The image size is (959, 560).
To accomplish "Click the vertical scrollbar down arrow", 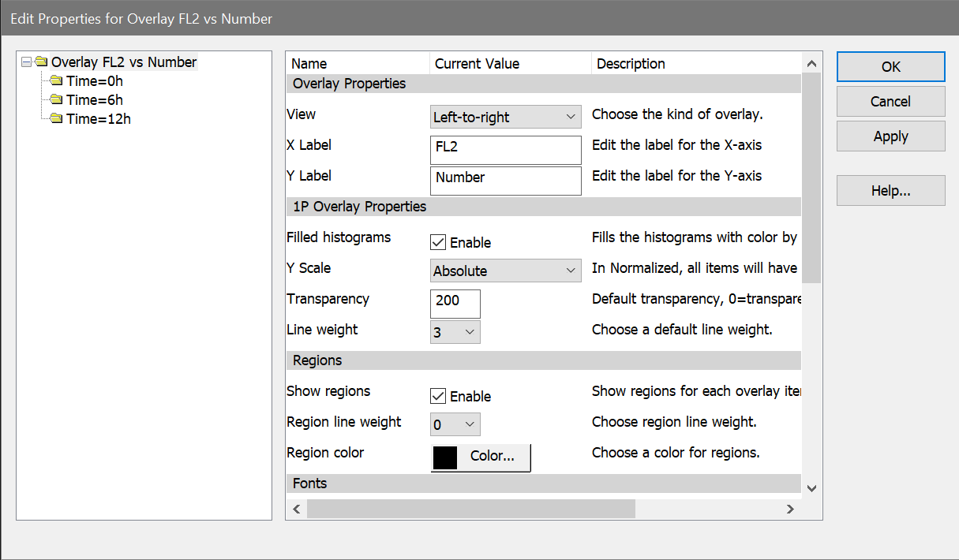I will pyautogui.click(x=811, y=488).
